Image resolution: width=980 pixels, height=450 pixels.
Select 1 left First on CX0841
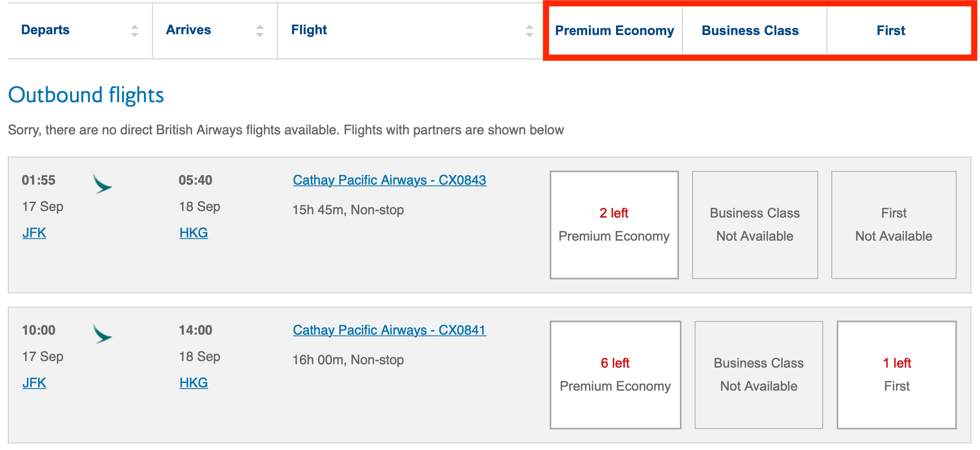(x=896, y=375)
